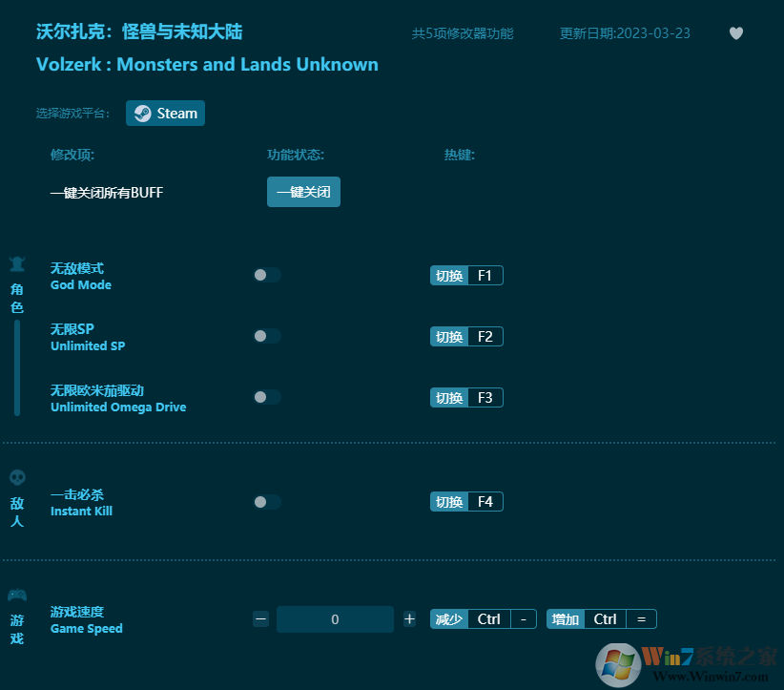Click the 敌人 category label
Screen dimensions: 784x690
tap(17, 512)
